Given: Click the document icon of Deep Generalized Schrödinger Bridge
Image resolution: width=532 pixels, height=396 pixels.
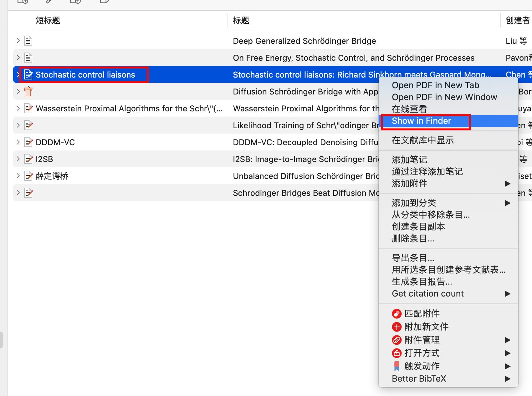Looking at the screenshot, I should (x=28, y=41).
